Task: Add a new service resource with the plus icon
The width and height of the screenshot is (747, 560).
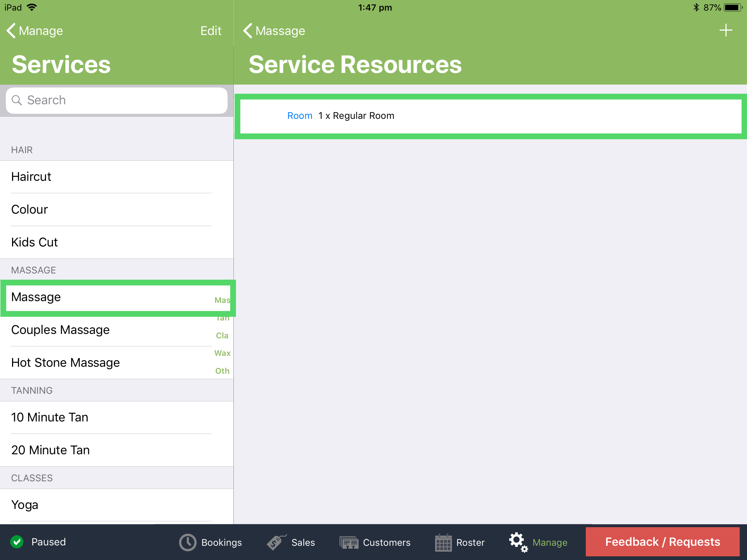Action: [x=726, y=30]
